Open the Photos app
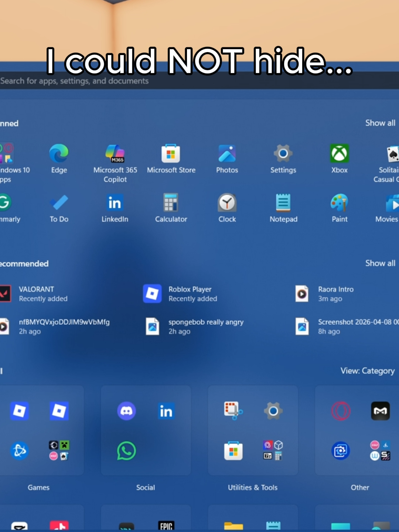This screenshot has height=532, width=399. click(227, 159)
